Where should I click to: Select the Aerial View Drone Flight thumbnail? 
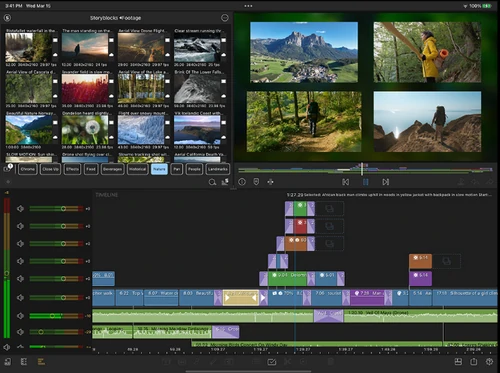141,47
